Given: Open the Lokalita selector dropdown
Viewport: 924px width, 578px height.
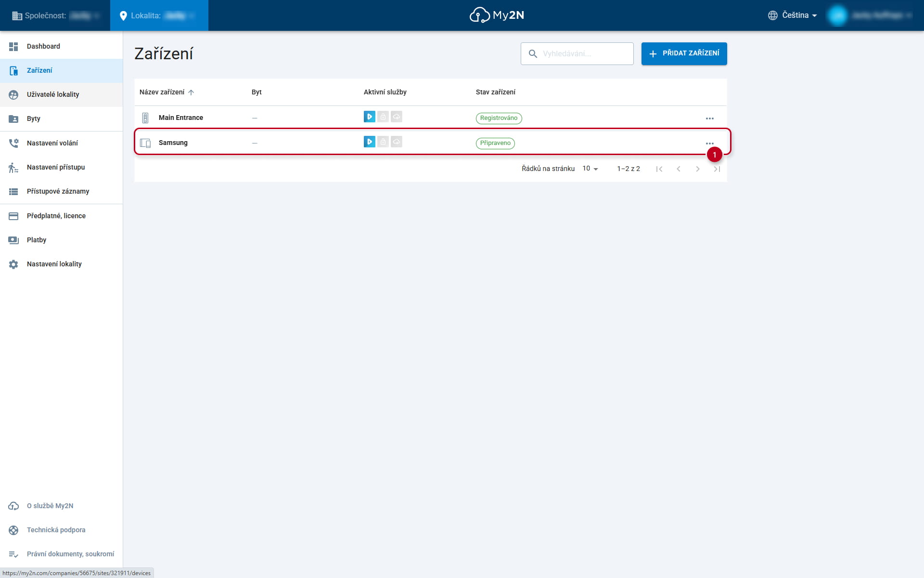Looking at the screenshot, I should point(159,15).
